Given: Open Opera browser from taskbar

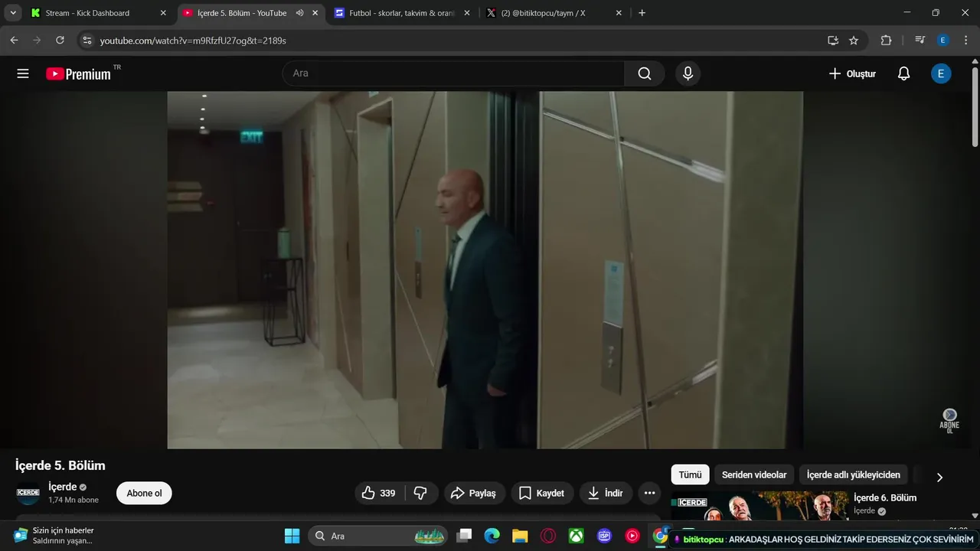Looking at the screenshot, I should pyautogui.click(x=548, y=536).
